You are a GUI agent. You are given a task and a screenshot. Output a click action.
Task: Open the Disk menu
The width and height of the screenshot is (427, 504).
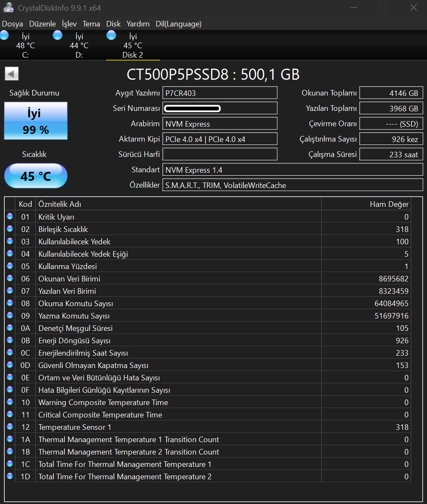tap(113, 24)
